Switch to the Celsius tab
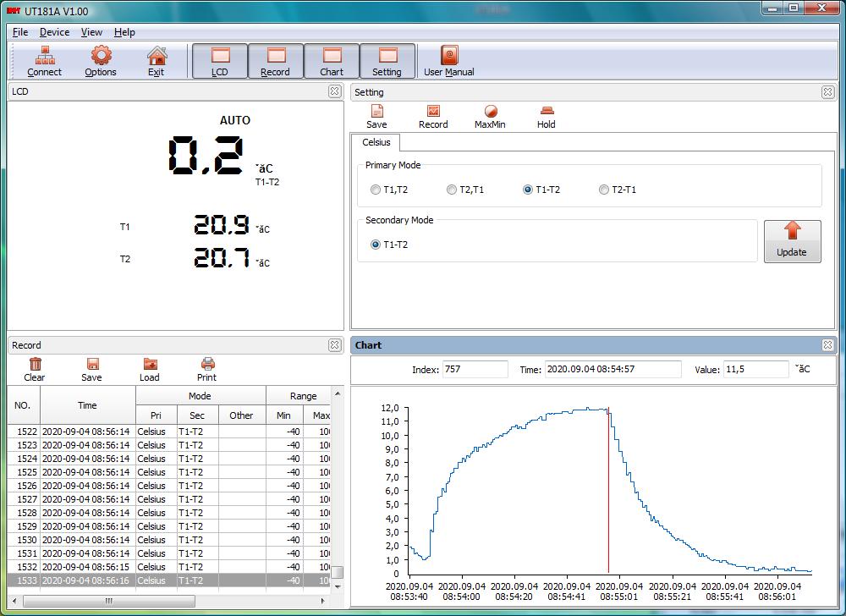Image resolution: width=846 pixels, height=616 pixels. [376, 142]
